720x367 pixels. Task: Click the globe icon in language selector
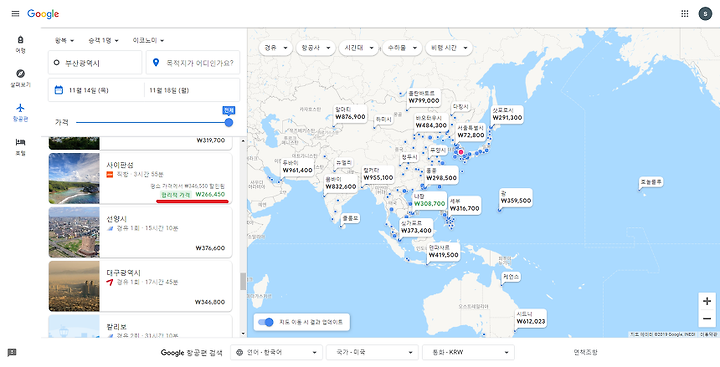(x=239, y=352)
